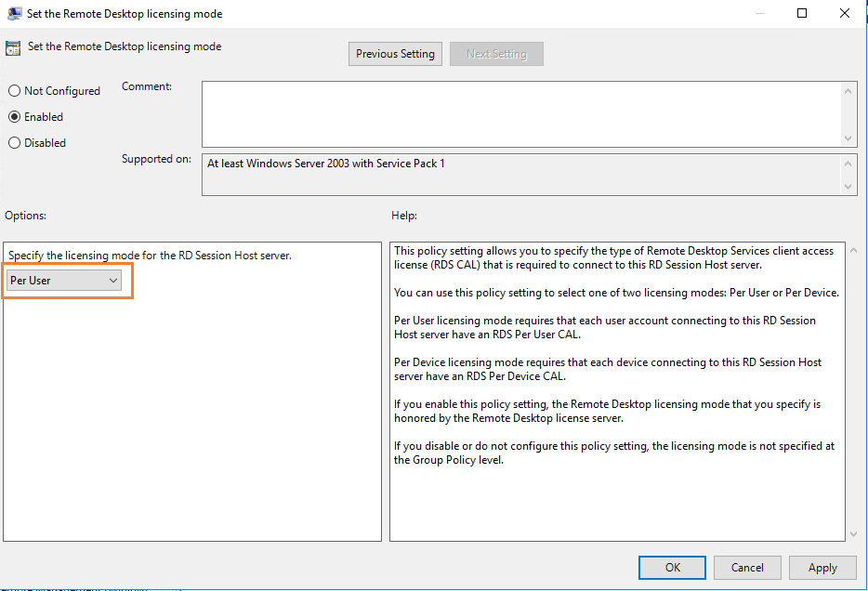Go to Previous Setting
The width and height of the screenshot is (868, 591).
tap(395, 54)
